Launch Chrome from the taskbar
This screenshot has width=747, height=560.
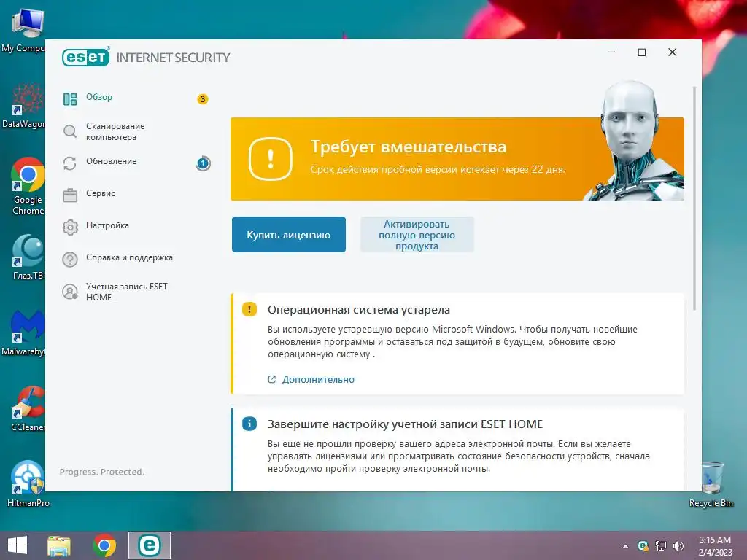pyautogui.click(x=104, y=545)
